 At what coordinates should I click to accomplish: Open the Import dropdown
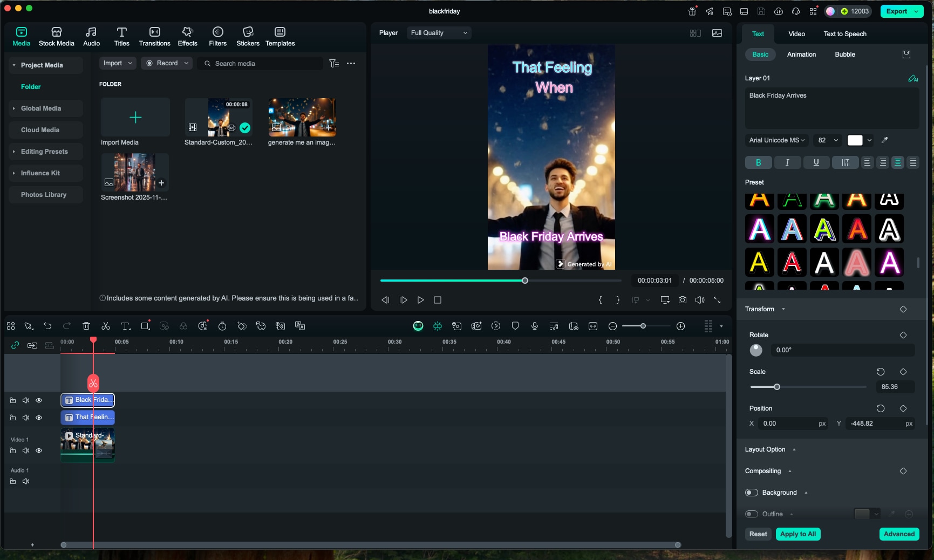[117, 63]
